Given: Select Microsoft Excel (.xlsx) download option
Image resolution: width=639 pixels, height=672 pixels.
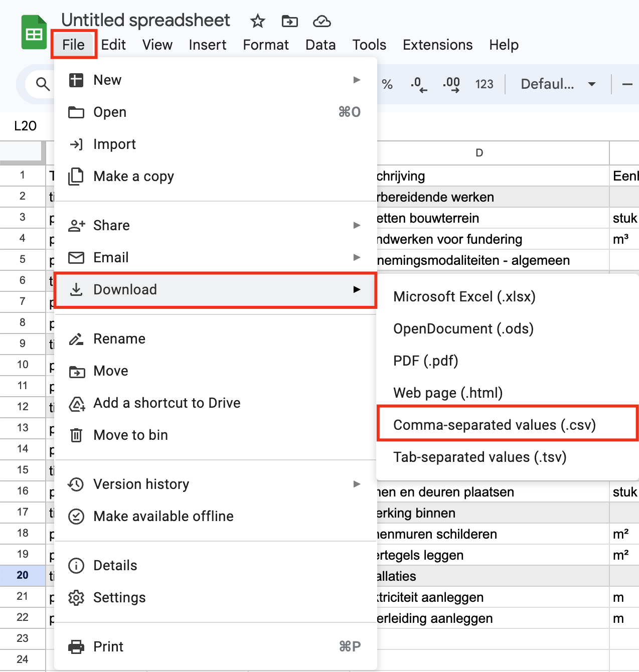Looking at the screenshot, I should (x=464, y=296).
